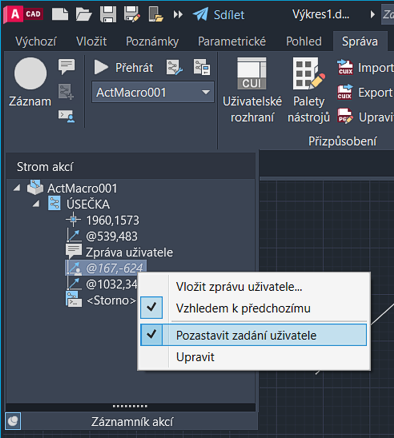
Task: Click the Sdílet share button
Action: click(x=219, y=14)
